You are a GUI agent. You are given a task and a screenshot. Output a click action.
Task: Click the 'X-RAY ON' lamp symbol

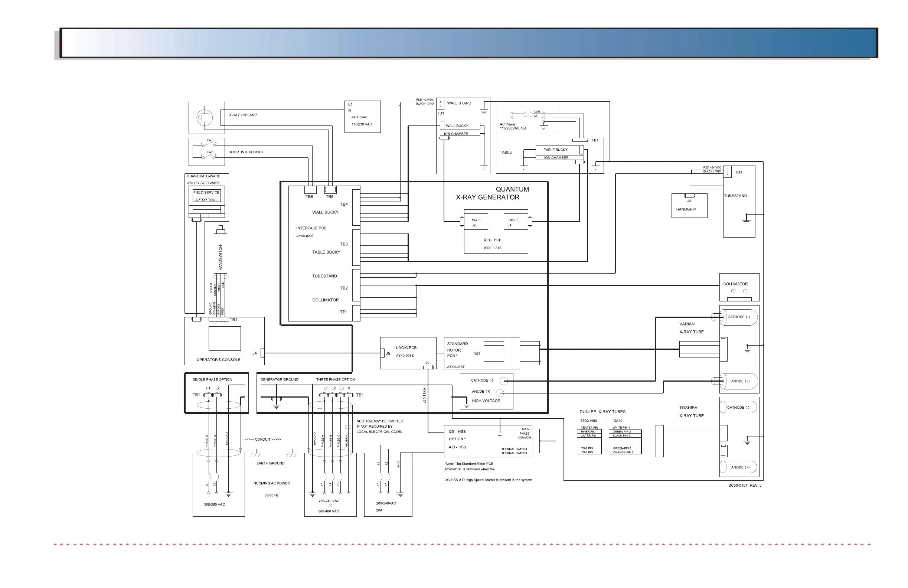204,118
